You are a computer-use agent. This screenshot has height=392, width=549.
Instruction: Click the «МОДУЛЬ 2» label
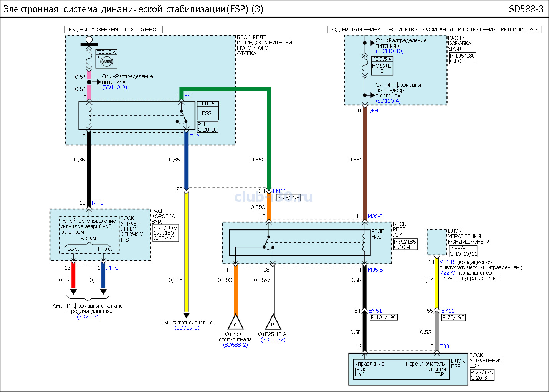click(382, 68)
